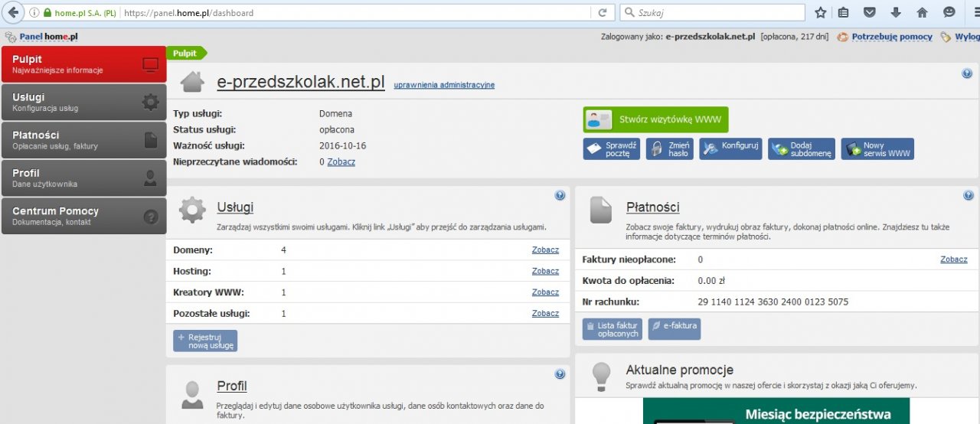Click the site information icon in address bar
980x424 pixels.
pos(34,13)
